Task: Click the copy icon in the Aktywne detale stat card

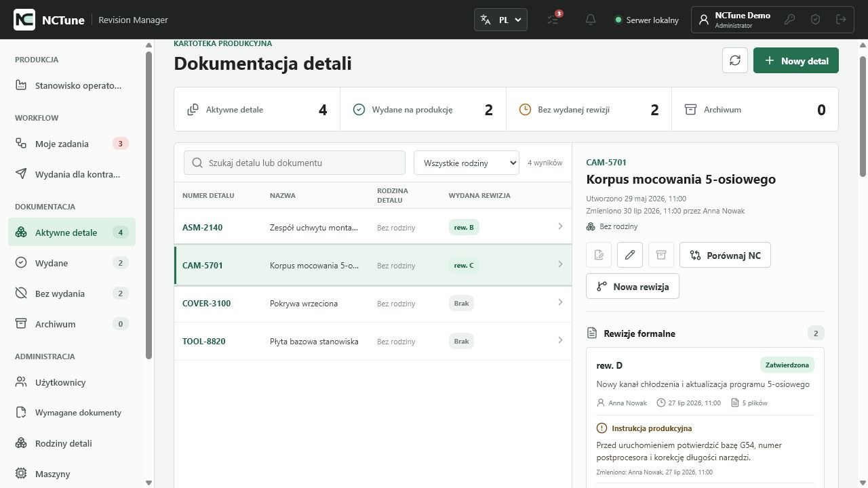Action: (193, 109)
